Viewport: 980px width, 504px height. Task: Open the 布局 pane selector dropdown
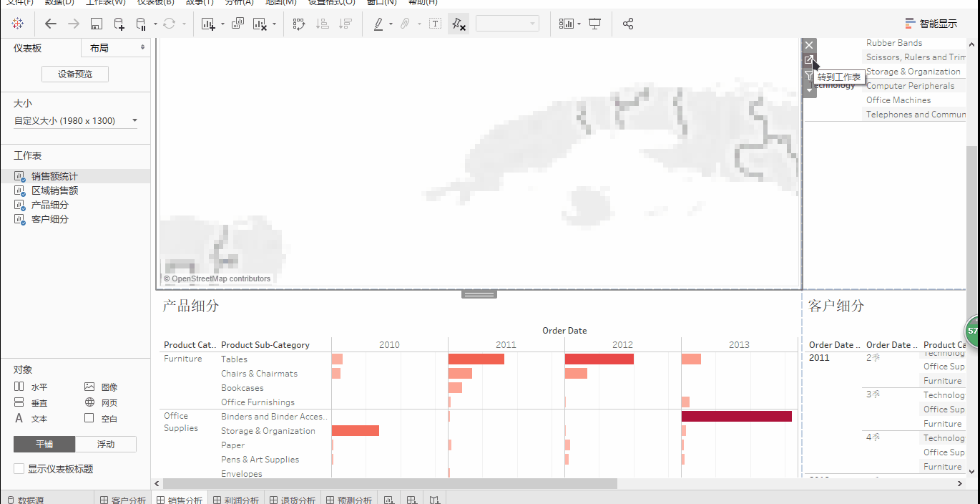coord(117,48)
